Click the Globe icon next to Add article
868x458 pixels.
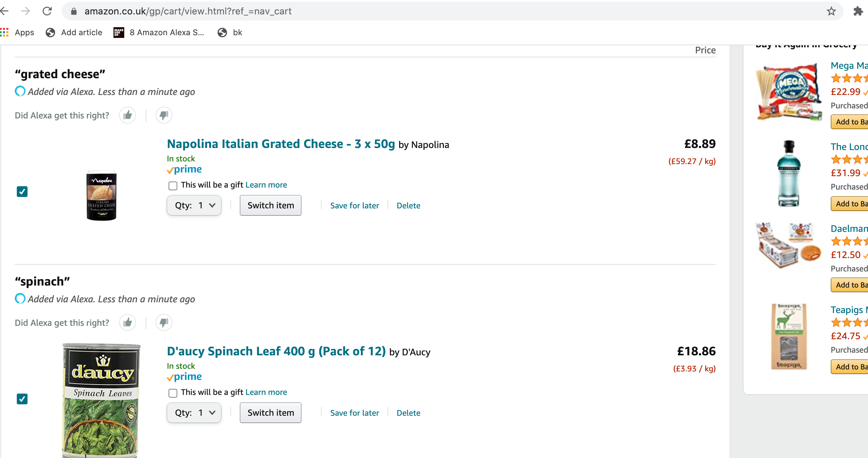click(50, 32)
